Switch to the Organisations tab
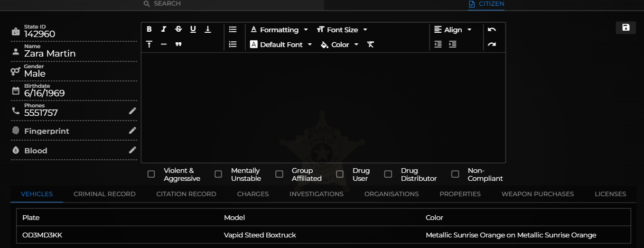Viewport: 644px width, 248px height. click(391, 194)
